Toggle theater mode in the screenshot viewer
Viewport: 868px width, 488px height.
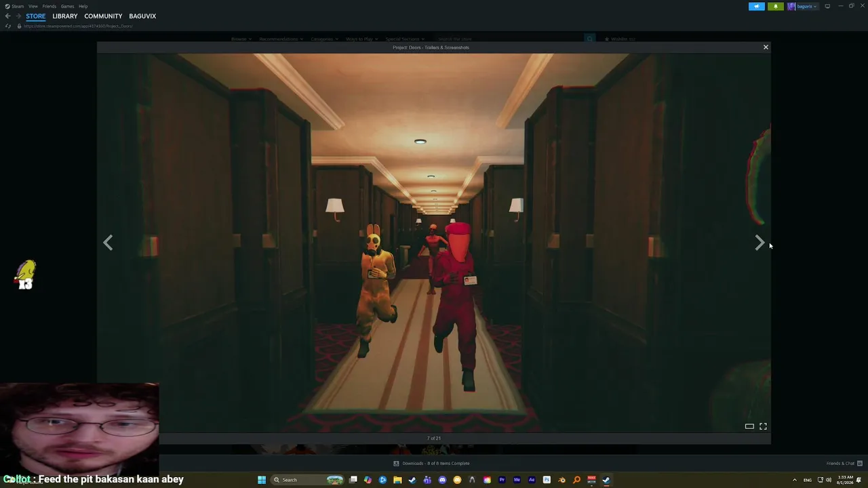pyautogui.click(x=749, y=426)
